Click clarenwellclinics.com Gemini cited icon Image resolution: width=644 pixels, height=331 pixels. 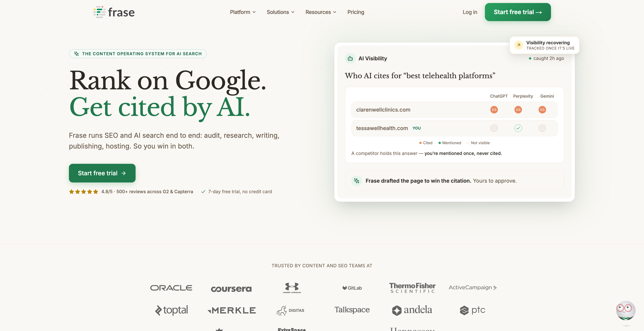click(542, 110)
